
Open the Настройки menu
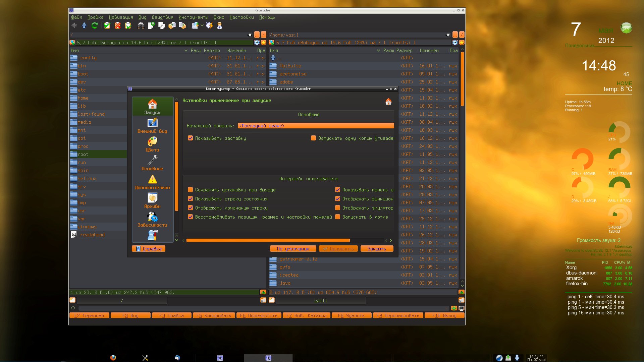[x=241, y=17]
